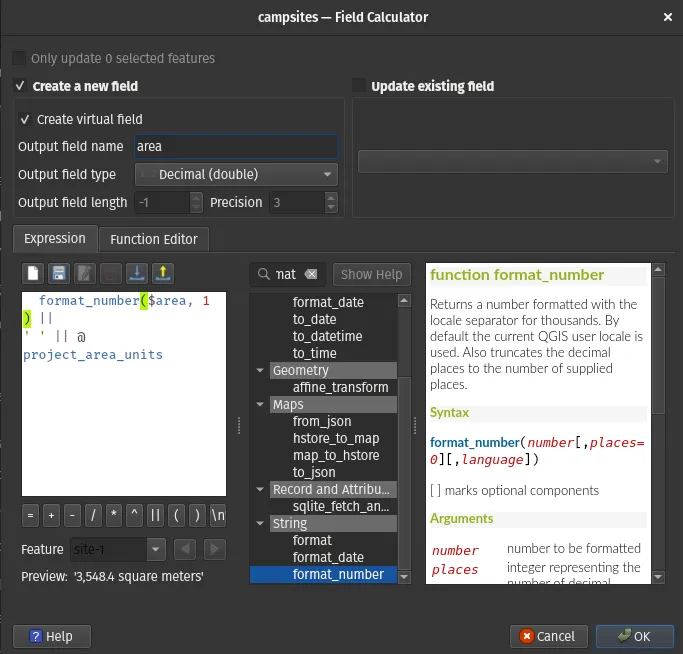The image size is (683, 654).
Task: Insert the multiplication * operator
Action: [x=114, y=515]
